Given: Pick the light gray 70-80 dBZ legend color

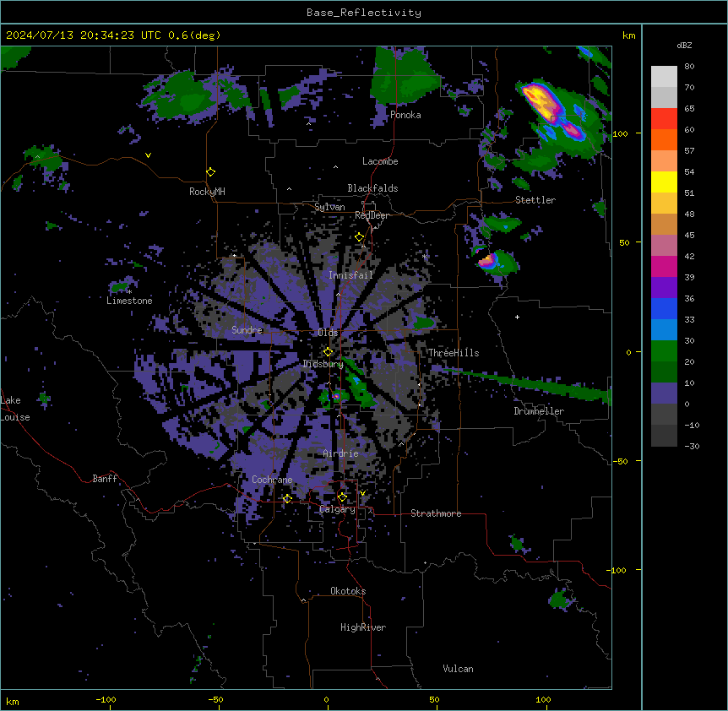Looking at the screenshot, I should tap(664, 77).
